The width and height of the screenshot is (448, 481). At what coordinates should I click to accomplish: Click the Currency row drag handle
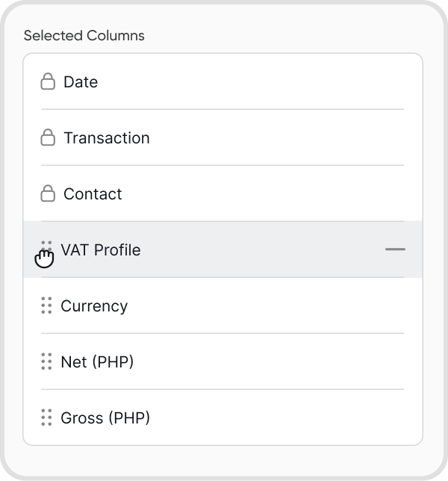pos(46,305)
